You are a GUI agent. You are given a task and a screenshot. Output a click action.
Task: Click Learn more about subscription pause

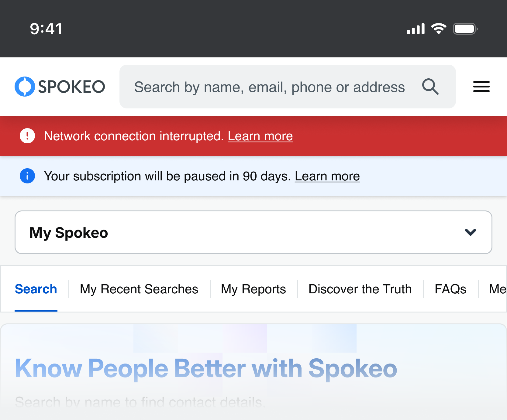point(327,176)
